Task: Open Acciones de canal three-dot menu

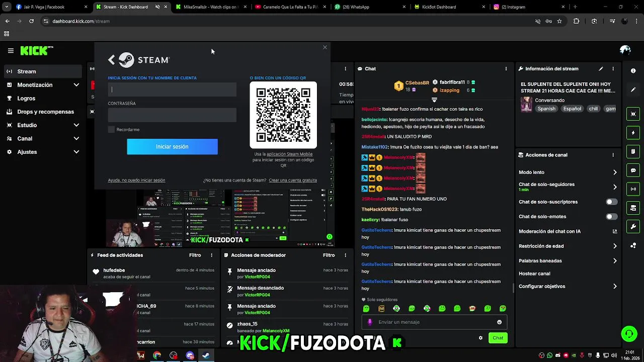Action: [613, 155]
